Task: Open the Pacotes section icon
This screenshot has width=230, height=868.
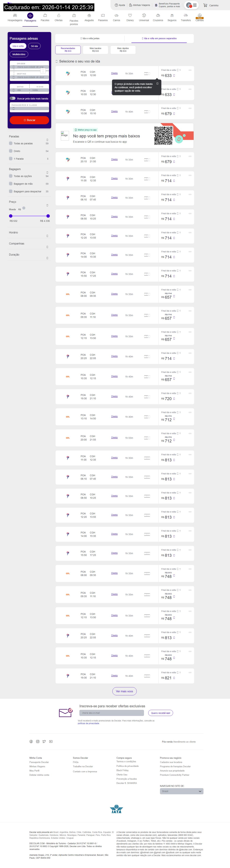Action: [x=45, y=15]
